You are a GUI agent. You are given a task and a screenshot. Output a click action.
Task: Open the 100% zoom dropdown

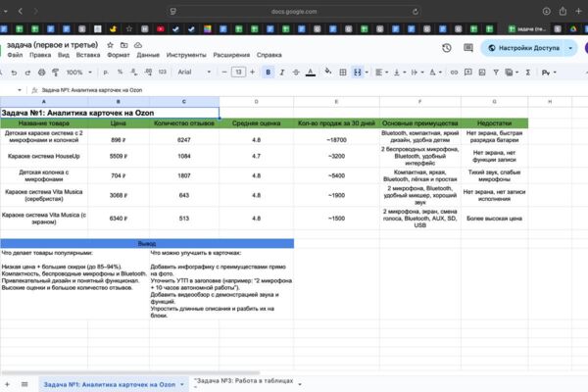coord(78,72)
